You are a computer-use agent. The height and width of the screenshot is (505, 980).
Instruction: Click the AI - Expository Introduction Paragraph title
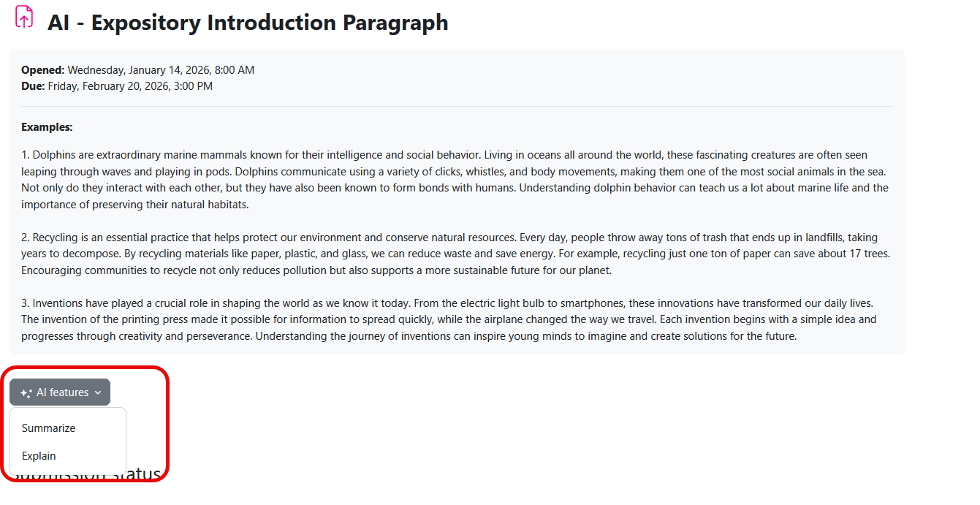click(x=248, y=23)
